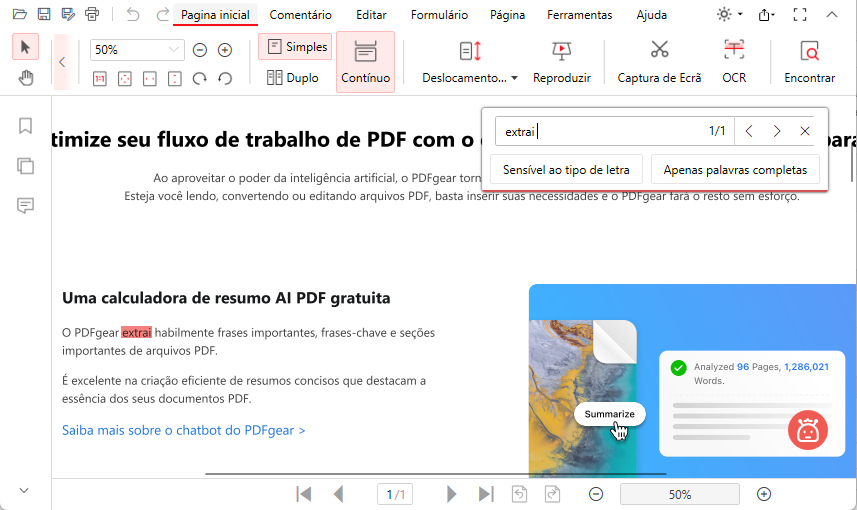857x510 pixels.
Task: Collapse toolbar with left chevron arrow
Action: [x=62, y=62]
